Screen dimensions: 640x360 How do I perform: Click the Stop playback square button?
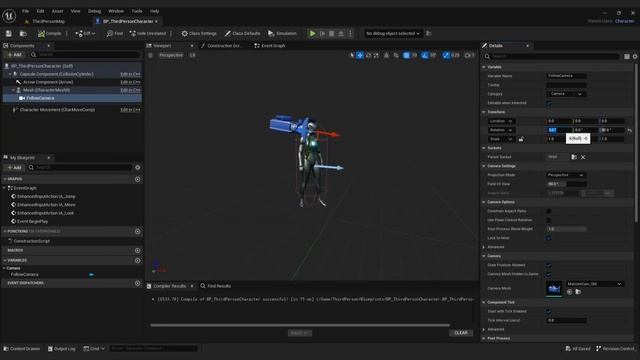click(332, 33)
